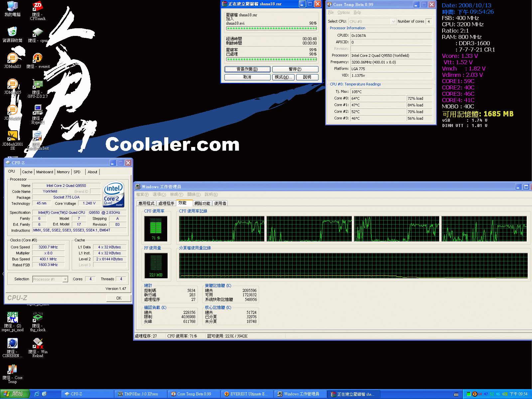Launch the 3DMark03 desktop icon

click(12, 61)
